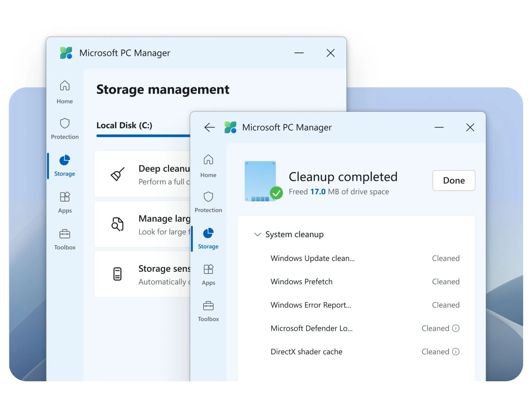Click the Windows Update cleanup row text

tap(313, 258)
